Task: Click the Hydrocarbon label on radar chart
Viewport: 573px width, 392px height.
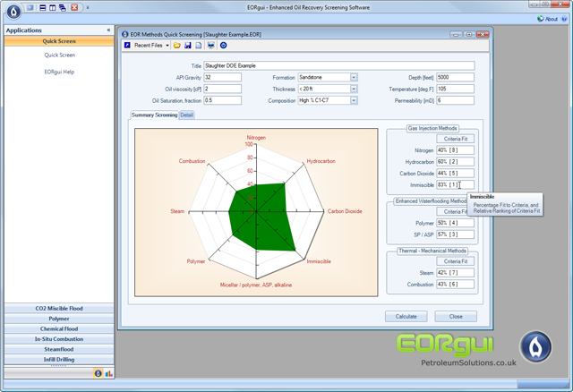Action: (x=321, y=161)
